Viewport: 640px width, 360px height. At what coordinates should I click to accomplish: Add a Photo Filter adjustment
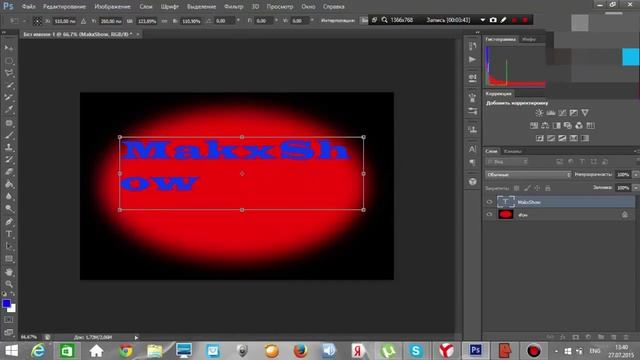pyautogui.click(x=568, y=126)
